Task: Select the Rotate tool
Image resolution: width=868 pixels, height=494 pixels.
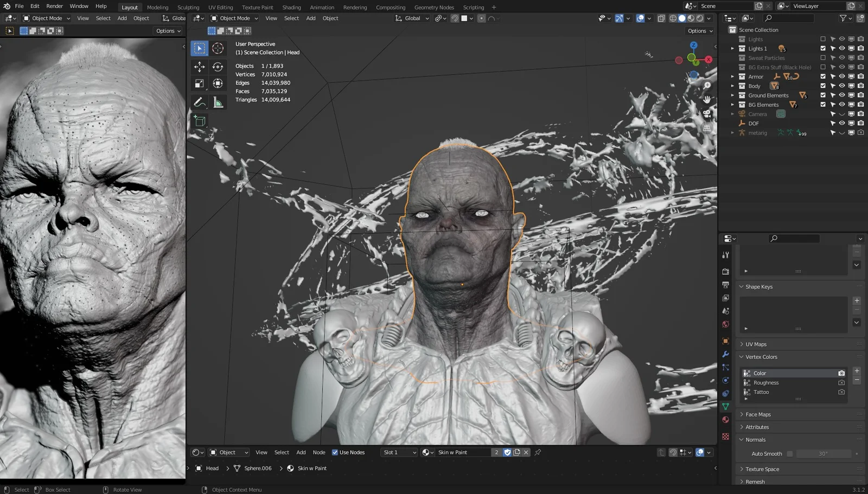Action: (x=218, y=66)
